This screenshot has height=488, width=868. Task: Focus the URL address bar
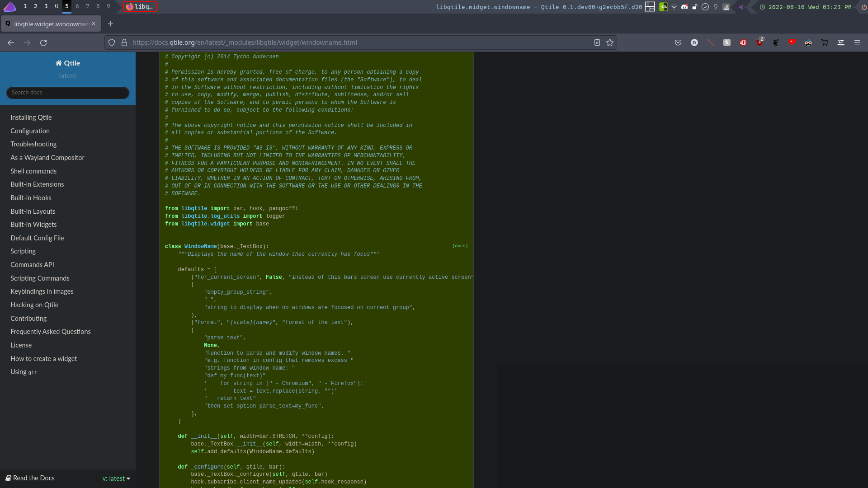coord(362,42)
